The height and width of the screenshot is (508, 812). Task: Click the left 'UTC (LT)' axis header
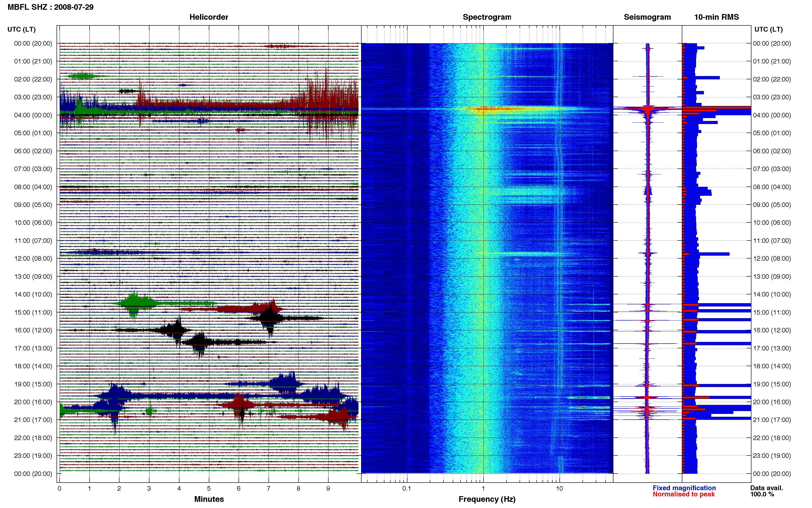[x=21, y=29]
